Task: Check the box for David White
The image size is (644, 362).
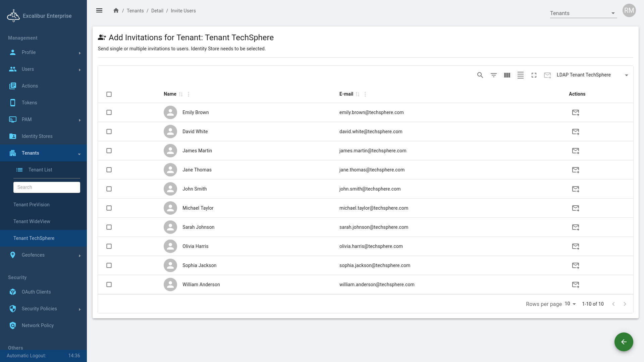Action: pos(109,132)
